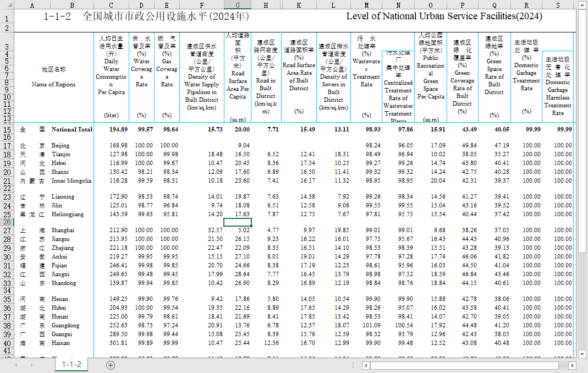The width and height of the screenshot is (588, 373).
Task: Click the horizontal scrollbar left arrow
Action: 366,365
